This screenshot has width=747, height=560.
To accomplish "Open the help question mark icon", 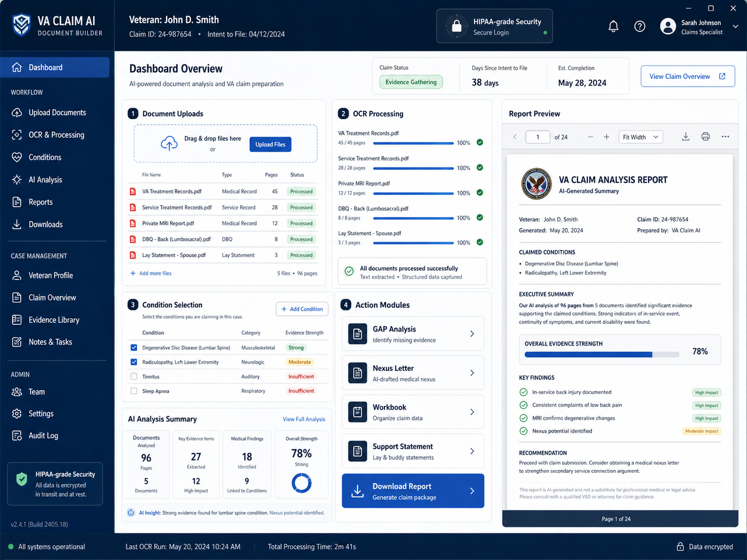I will (640, 26).
